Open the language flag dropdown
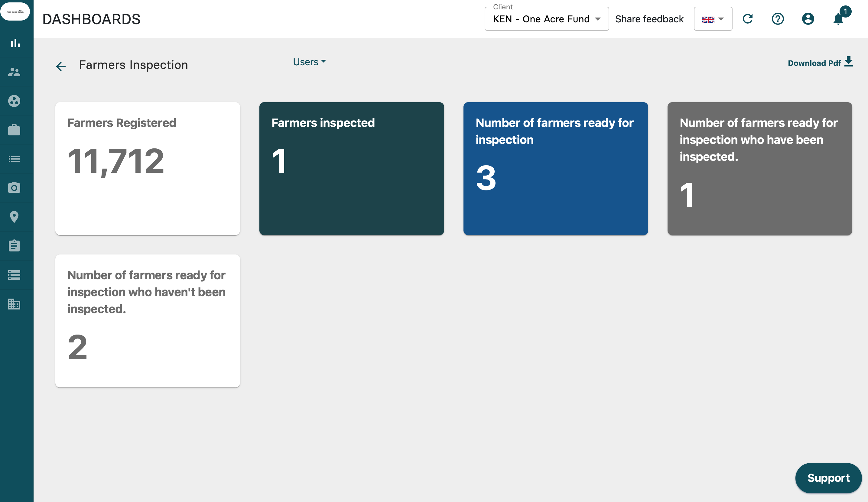Screen dimensions: 868x502 click(x=713, y=19)
